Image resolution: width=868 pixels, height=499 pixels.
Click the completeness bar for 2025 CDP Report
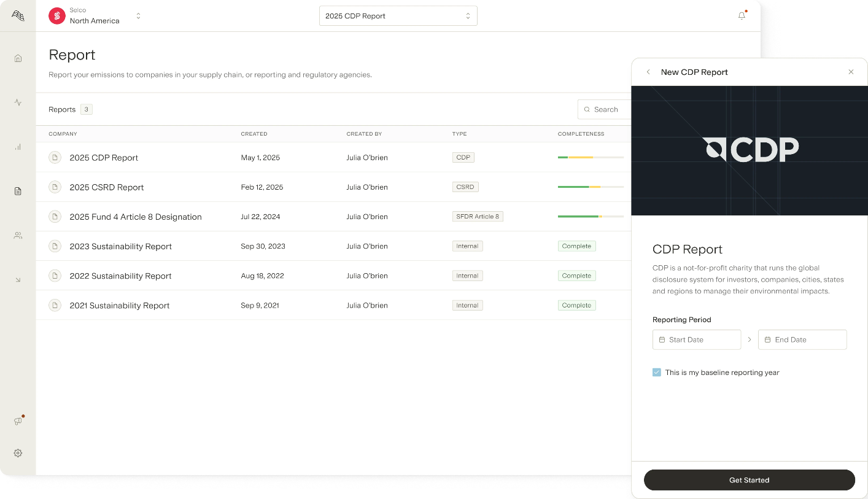pos(591,158)
